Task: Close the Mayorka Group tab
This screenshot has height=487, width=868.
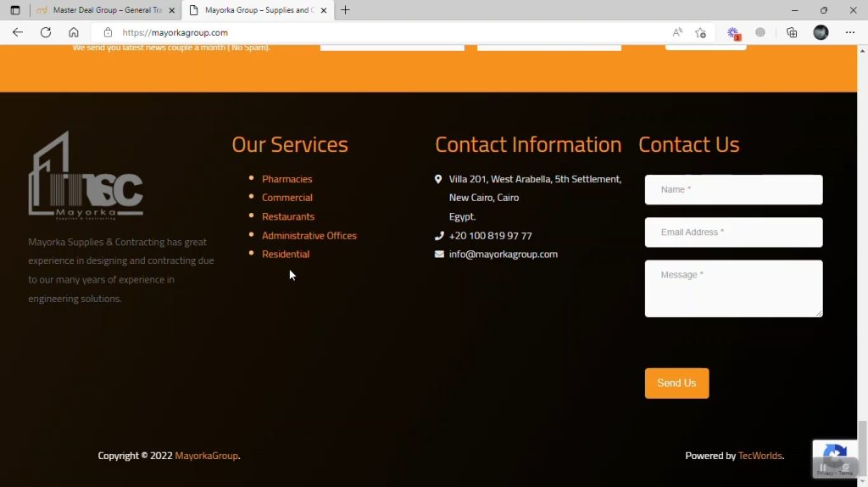Action: (x=324, y=10)
